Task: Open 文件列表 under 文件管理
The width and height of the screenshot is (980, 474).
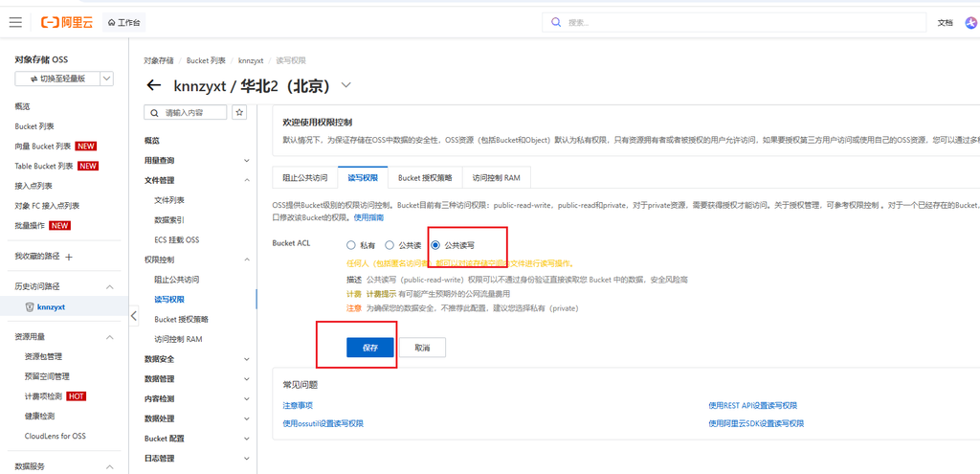Action: [x=169, y=200]
